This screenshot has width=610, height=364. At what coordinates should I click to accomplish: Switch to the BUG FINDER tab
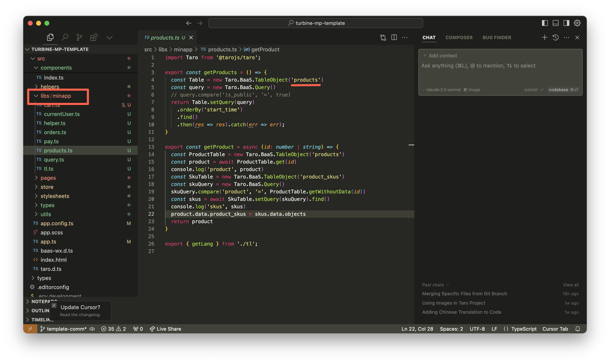[x=497, y=37]
